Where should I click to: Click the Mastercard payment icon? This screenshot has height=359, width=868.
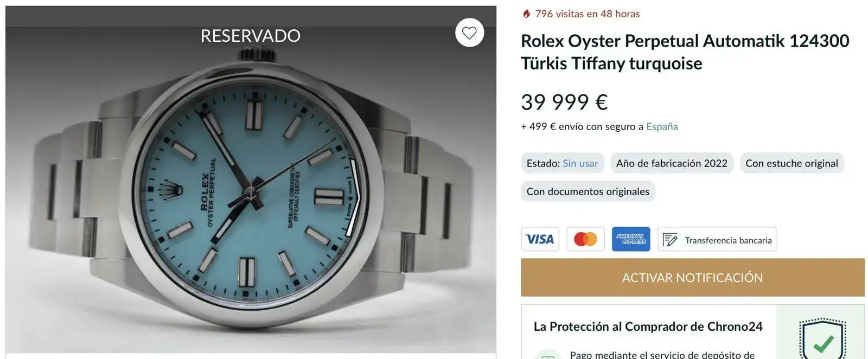click(x=585, y=239)
